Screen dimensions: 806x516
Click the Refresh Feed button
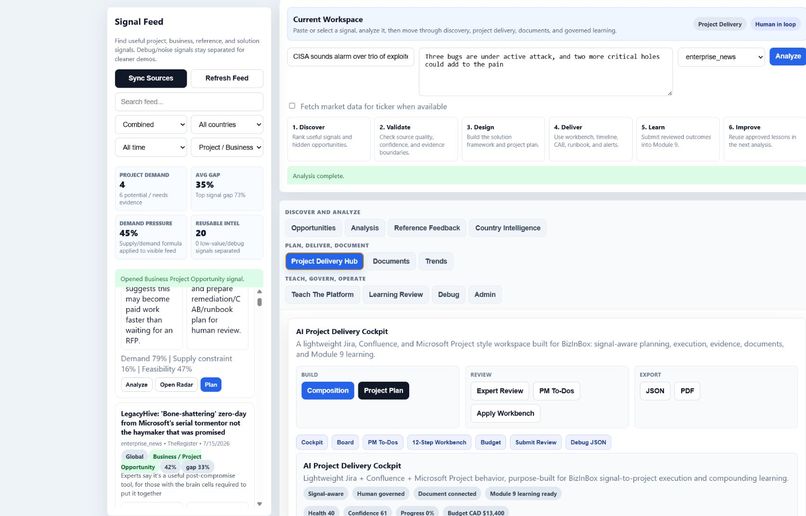(x=227, y=78)
